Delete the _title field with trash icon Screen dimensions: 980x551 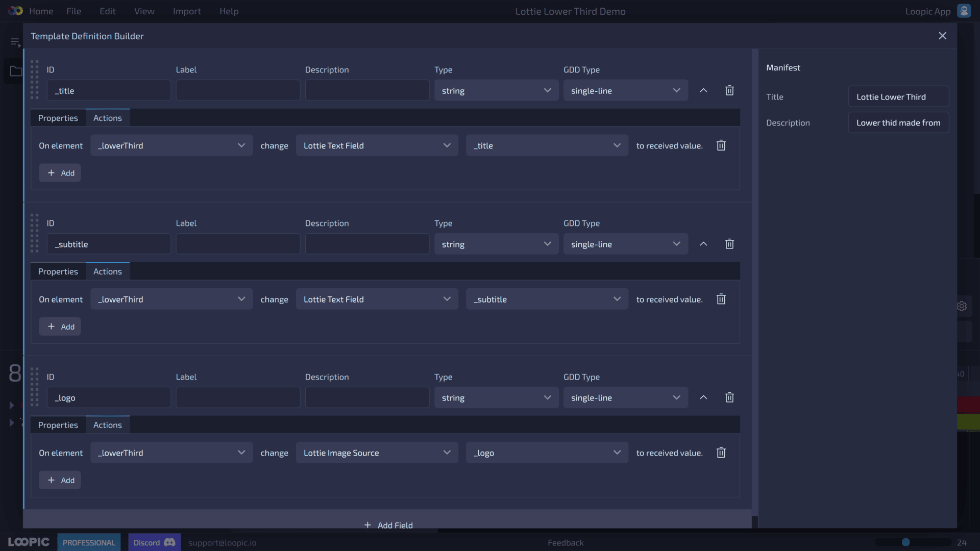[729, 90]
